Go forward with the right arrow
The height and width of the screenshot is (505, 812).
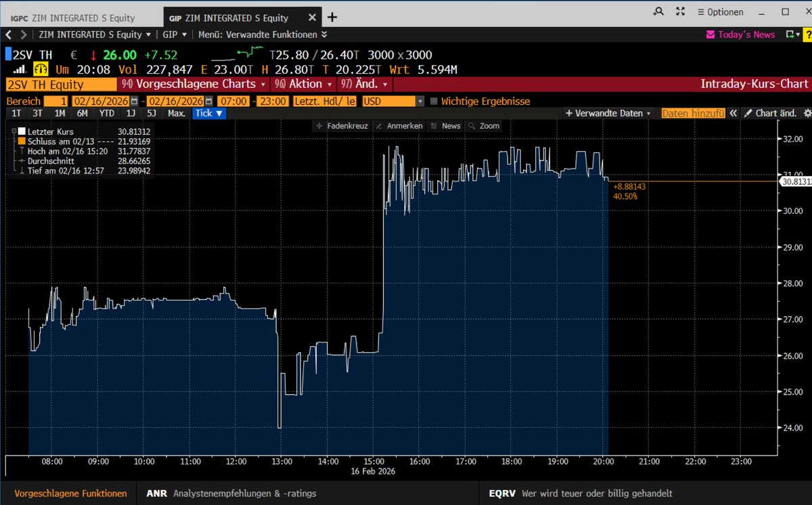pyautogui.click(x=24, y=35)
